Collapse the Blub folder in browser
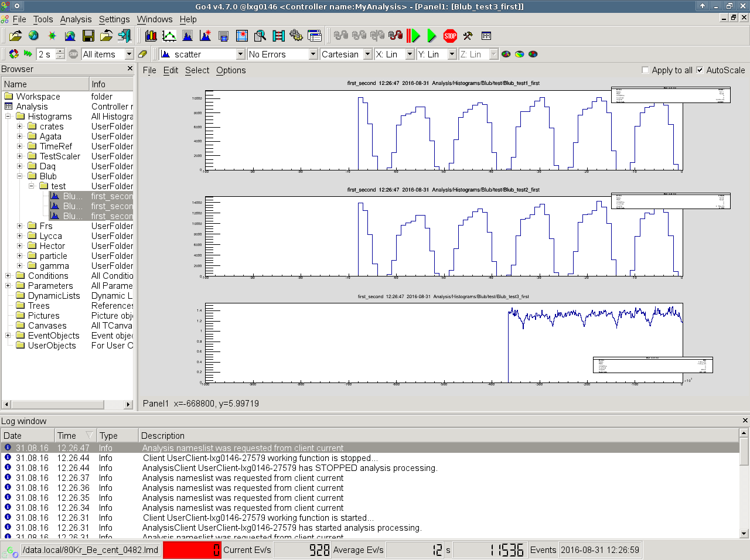The width and height of the screenshot is (750, 560). (20, 176)
